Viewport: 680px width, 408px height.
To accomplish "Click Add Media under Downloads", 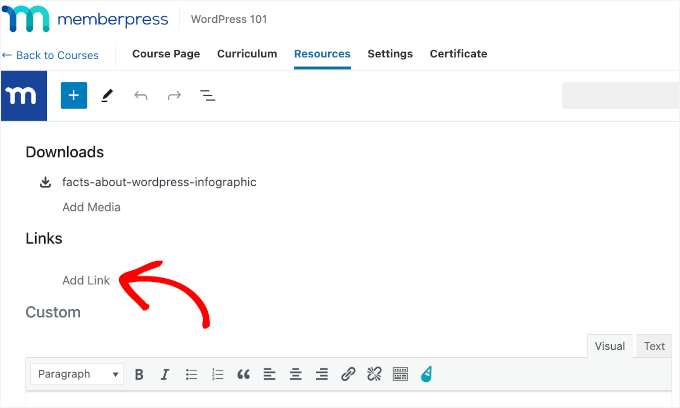I will click(x=91, y=207).
